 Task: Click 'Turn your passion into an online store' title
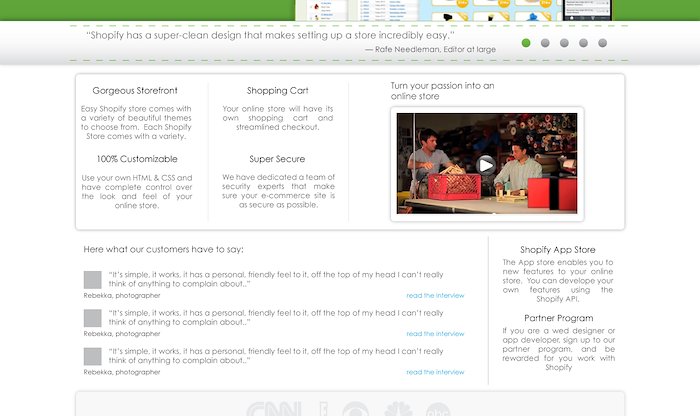[442, 91]
